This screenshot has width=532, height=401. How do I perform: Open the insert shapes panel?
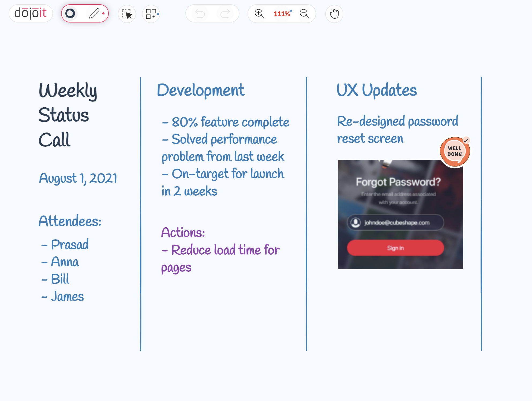[151, 14]
